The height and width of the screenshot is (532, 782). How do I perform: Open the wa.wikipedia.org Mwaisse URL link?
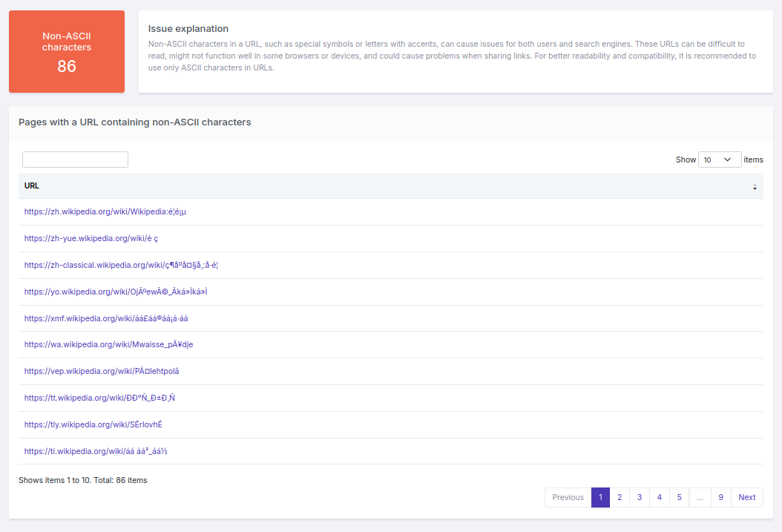click(109, 344)
